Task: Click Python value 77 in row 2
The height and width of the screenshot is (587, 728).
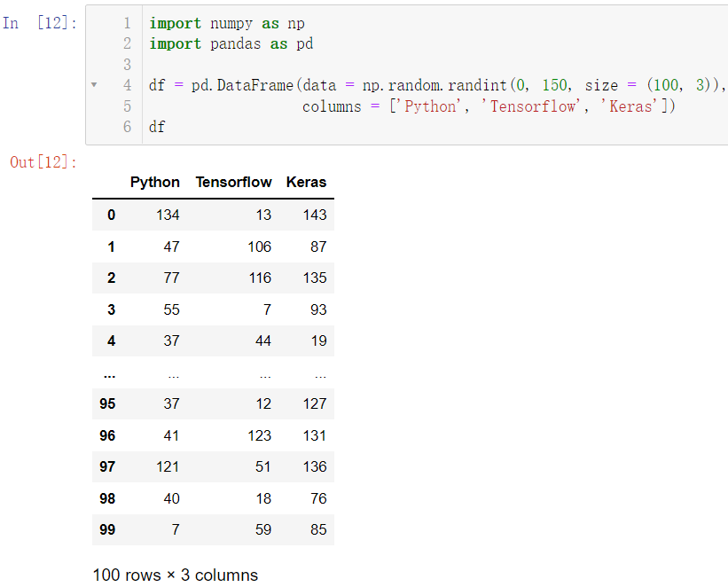Action: [171, 278]
